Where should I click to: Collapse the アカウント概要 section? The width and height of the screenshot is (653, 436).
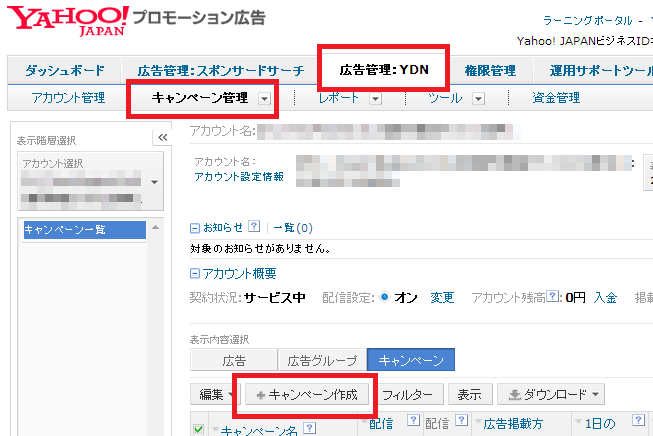pos(194,274)
